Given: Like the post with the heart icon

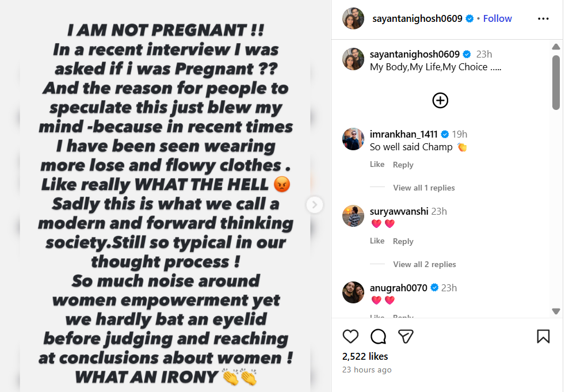Looking at the screenshot, I should [350, 336].
